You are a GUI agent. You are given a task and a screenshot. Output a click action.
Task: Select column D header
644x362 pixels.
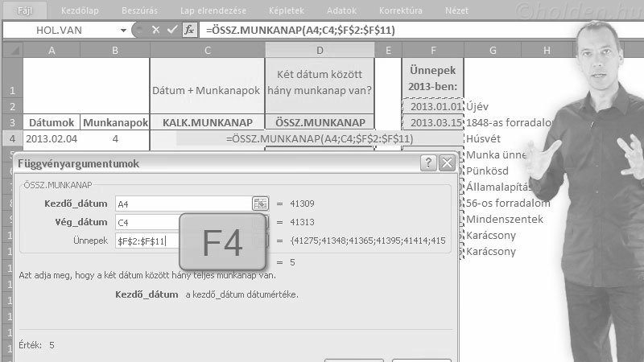coord(320,50)
